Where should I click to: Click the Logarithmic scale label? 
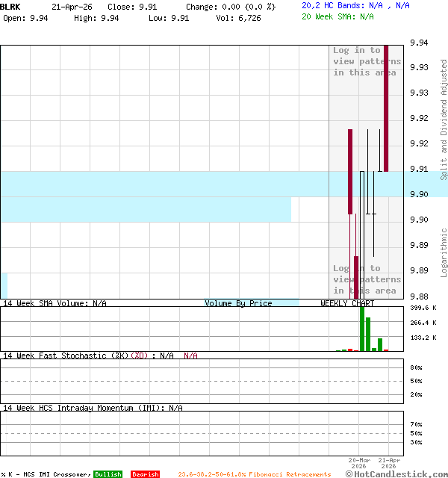click(444, 246)
